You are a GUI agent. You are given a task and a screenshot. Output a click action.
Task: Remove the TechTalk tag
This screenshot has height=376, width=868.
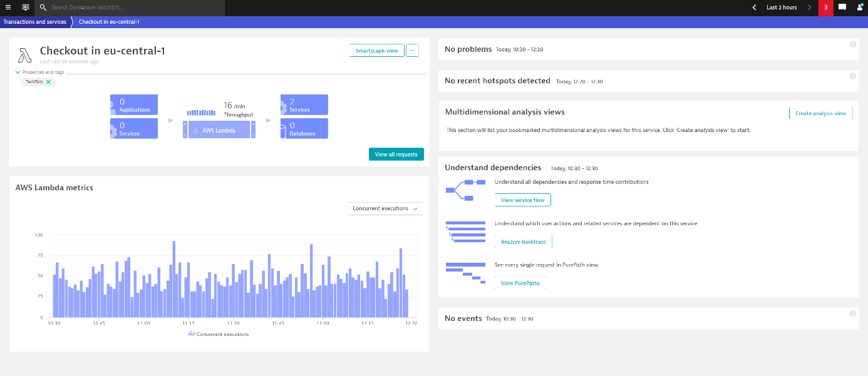click(x=48, y=82)
